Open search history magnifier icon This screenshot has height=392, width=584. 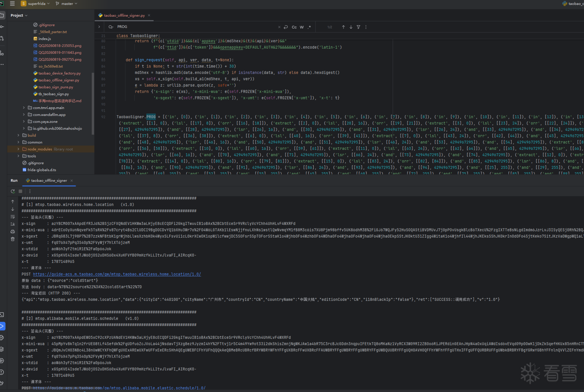coord(111,27)
